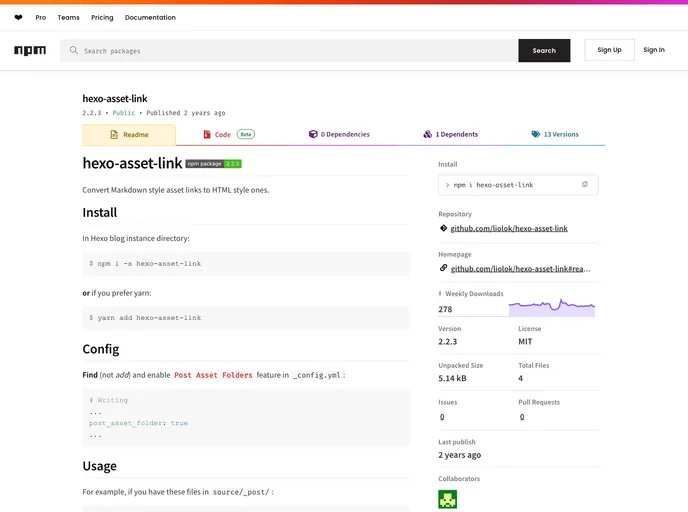Open the Teams menu item

pyautogui.click(x=68, y=18)
